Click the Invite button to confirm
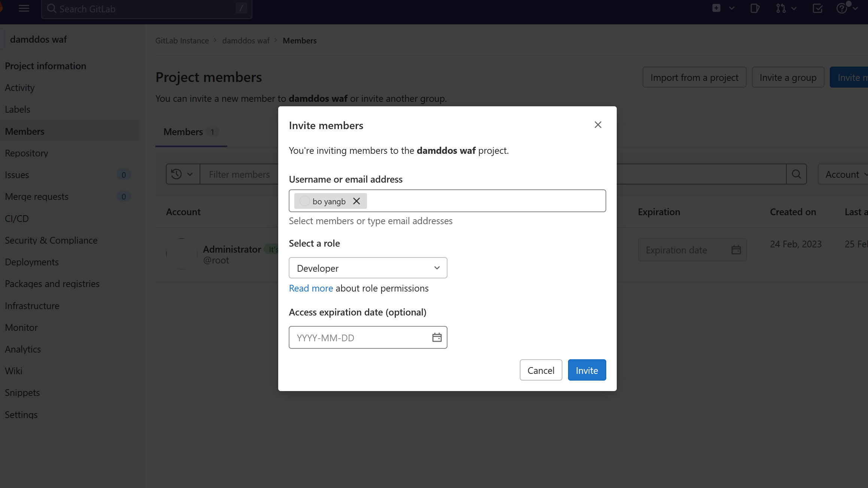868x488 pixels. pos(587,370)
